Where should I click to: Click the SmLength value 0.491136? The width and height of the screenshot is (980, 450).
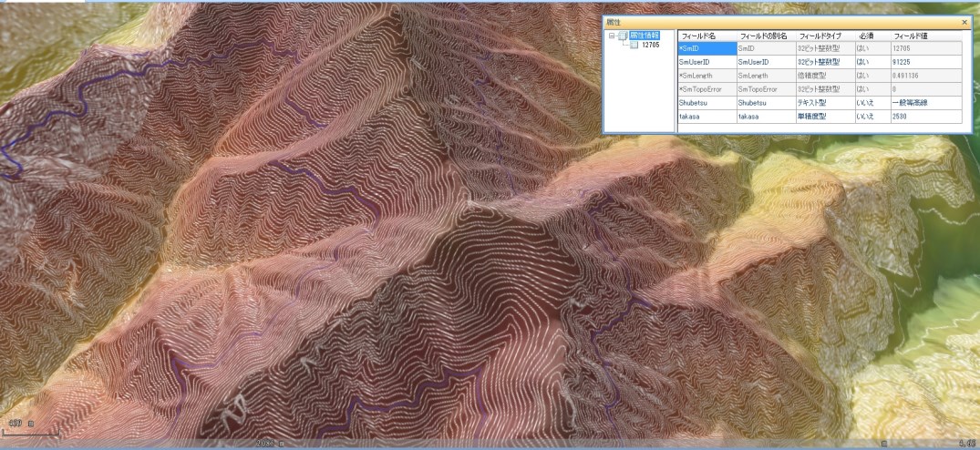point(924,76)
